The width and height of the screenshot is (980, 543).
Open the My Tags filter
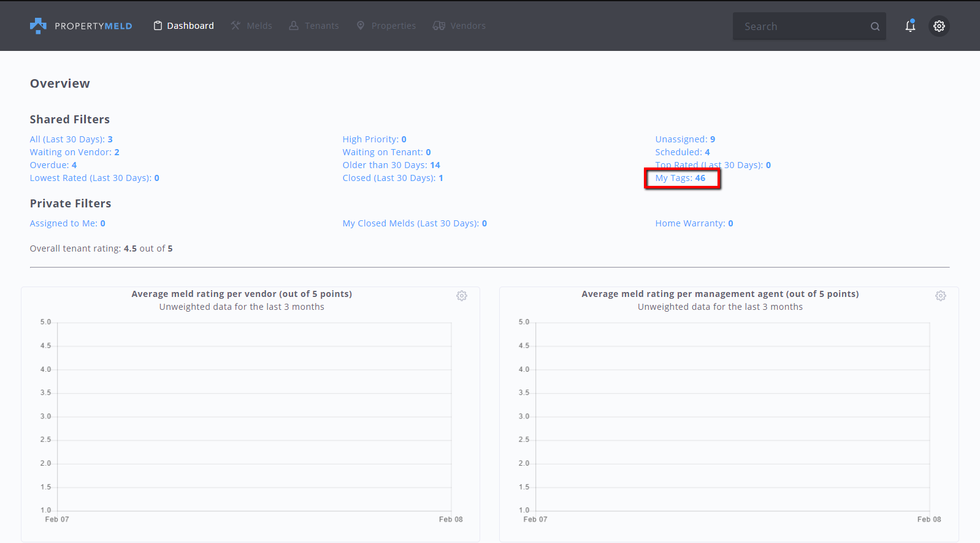[x=681, y=178]
